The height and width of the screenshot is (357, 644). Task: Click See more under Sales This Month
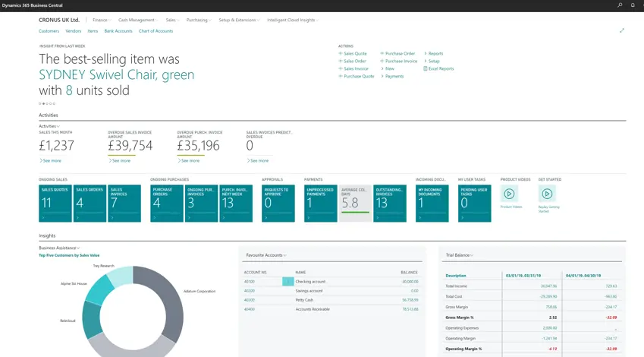tap(50, 161)
